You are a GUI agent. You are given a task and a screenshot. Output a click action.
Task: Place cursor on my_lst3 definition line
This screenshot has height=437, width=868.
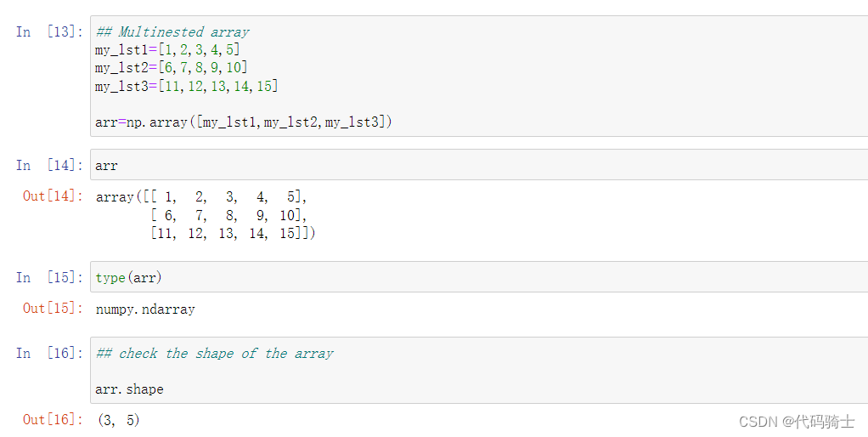point(187,86)
